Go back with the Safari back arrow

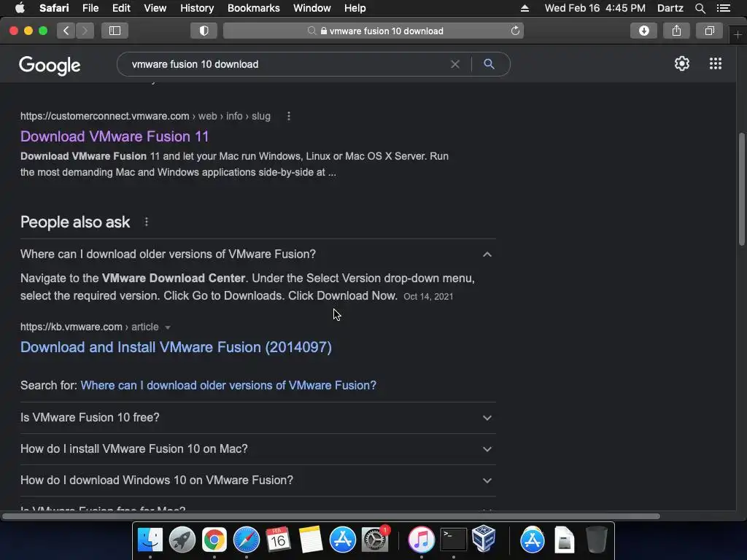point(66,31)
